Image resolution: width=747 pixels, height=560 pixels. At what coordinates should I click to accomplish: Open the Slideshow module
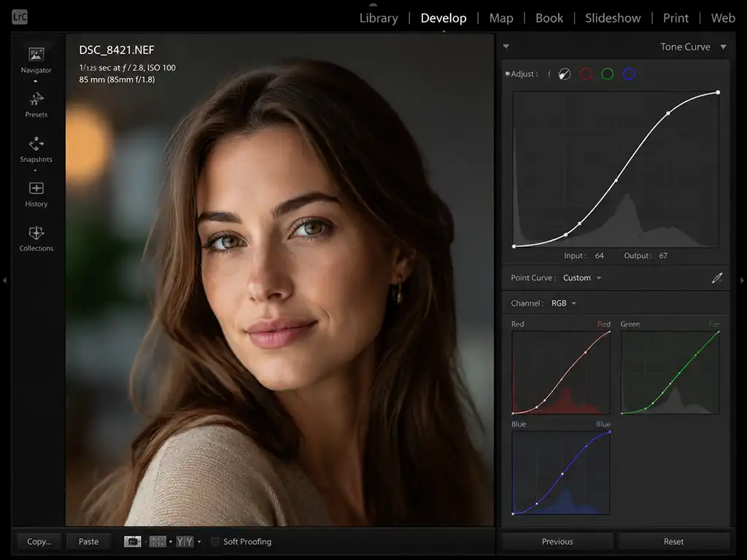[613, 18]
